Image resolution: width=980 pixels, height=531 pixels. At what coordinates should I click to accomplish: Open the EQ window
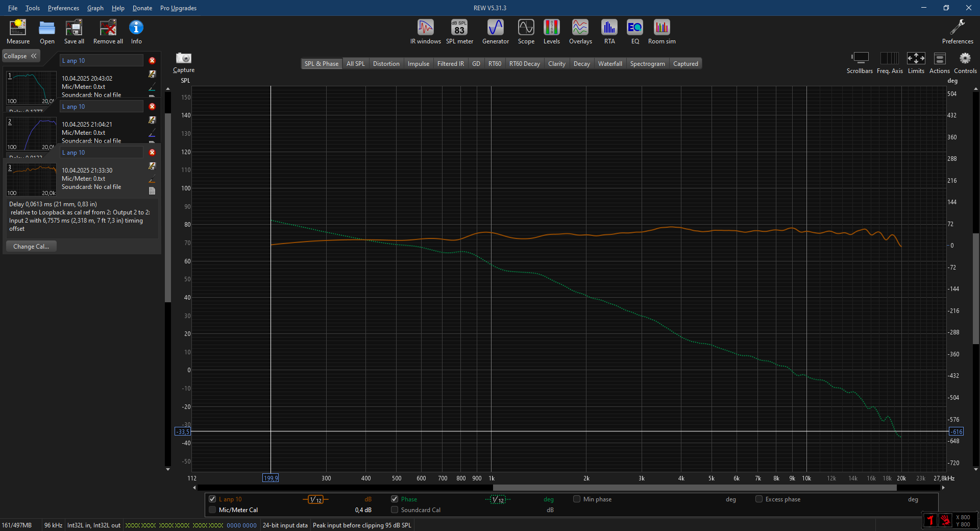click(635, 32)
